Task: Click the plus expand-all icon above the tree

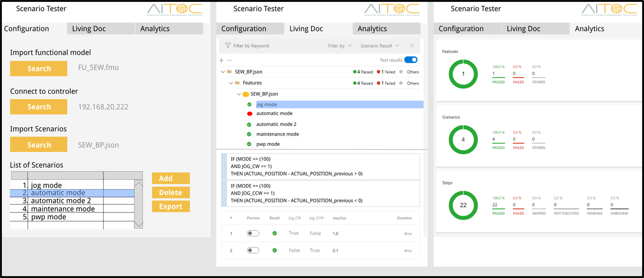Action: coord(221,60)
